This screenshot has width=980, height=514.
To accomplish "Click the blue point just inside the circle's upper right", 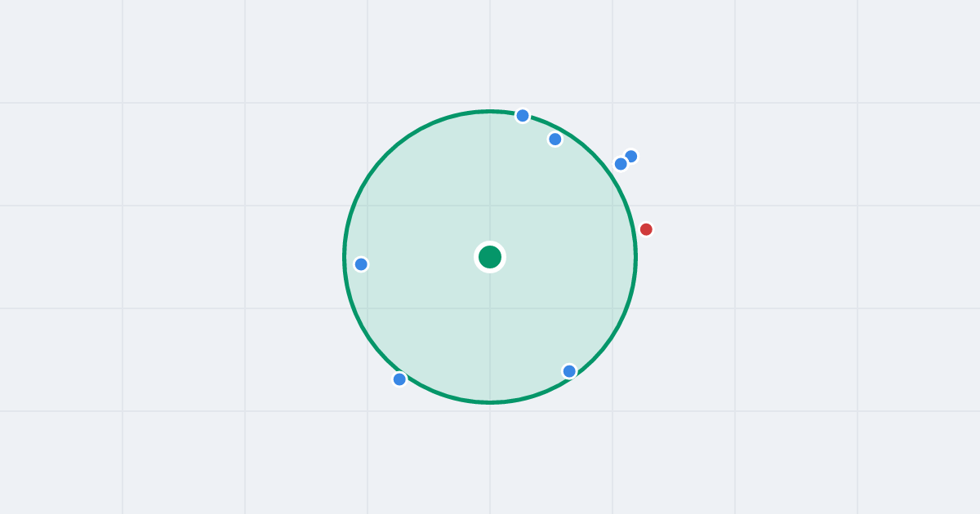I will click(555, 140).
